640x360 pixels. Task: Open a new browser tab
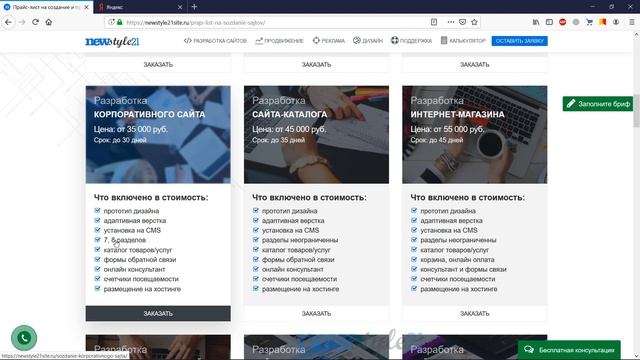pos(194,7)
